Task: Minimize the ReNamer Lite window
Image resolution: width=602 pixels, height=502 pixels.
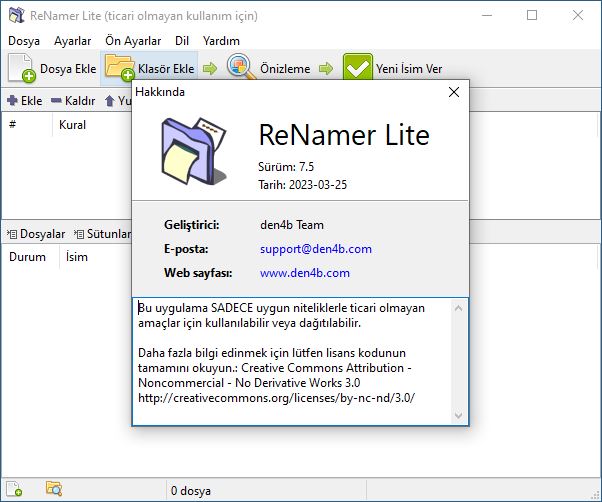Action: coord(487,15)
